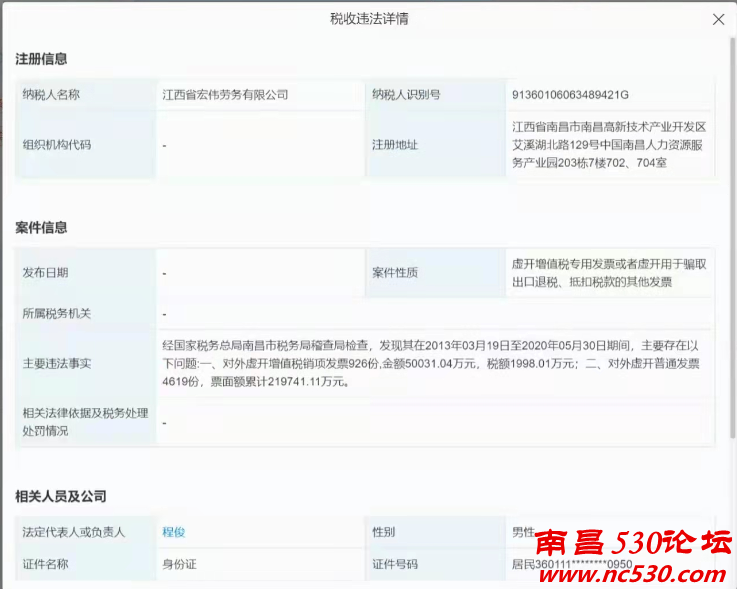The width and height of the screenshot is (737, 589).
Task: Click the vertical scrollbar on the right edge
Action: pyautogui.click(x=730, y=250)
